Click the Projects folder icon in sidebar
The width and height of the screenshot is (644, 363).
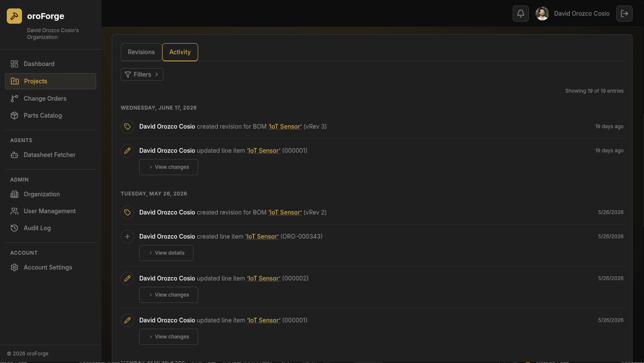click(15, 81)
